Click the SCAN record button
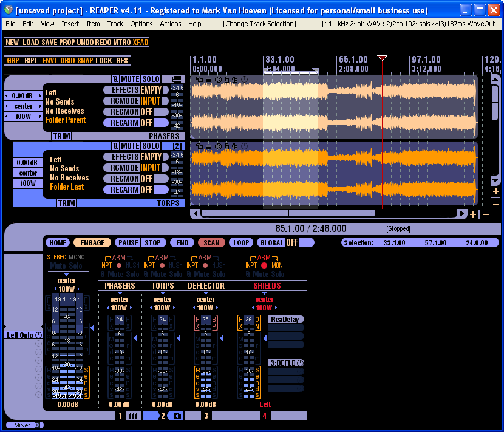Screen dimensions: 504x432 tap(211, 242)
